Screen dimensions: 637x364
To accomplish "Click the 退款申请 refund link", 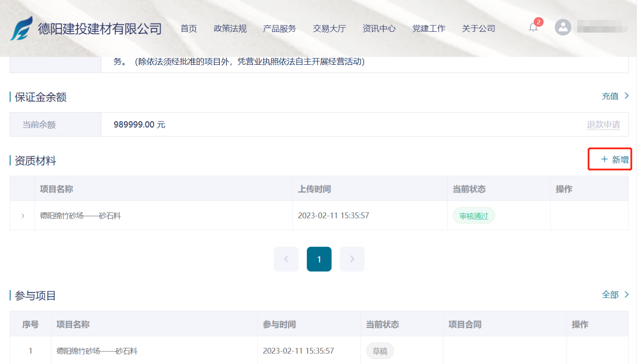I will 603,124.
